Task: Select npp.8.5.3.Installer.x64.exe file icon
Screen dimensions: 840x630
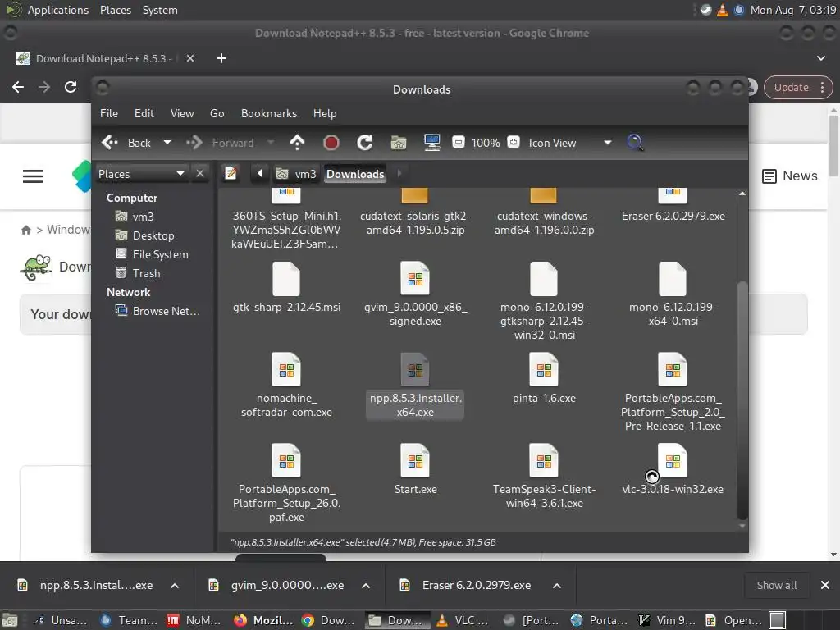Action: [415, 370]
